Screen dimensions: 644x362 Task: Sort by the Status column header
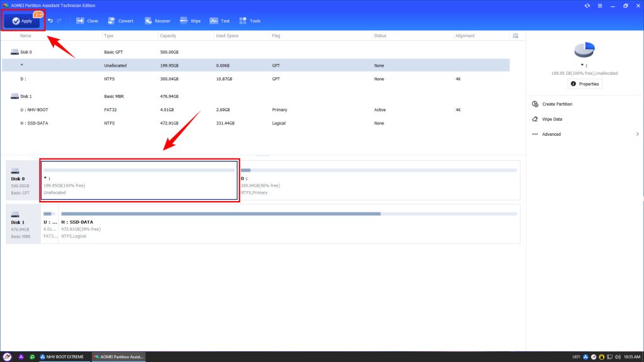[380, 36]
